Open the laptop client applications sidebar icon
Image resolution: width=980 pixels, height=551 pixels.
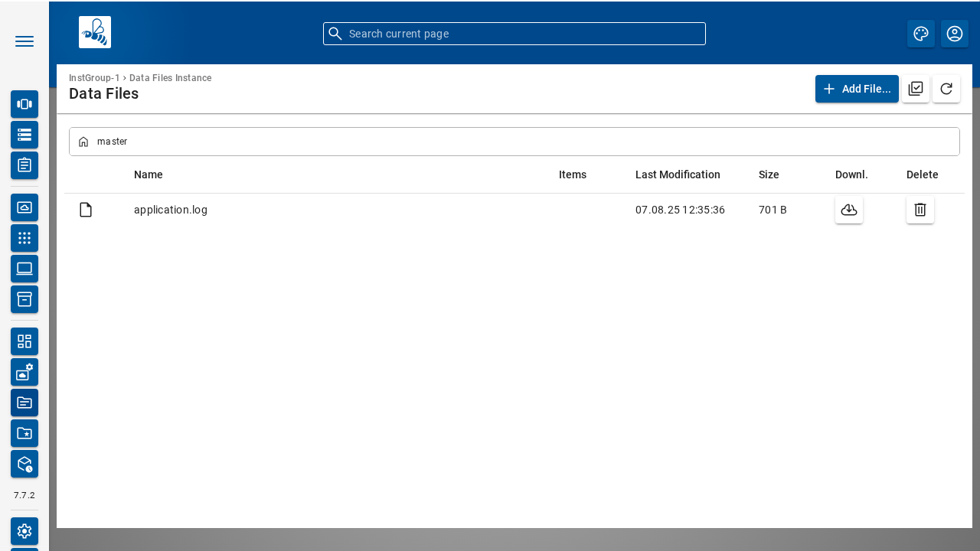(x=24, y=269)
